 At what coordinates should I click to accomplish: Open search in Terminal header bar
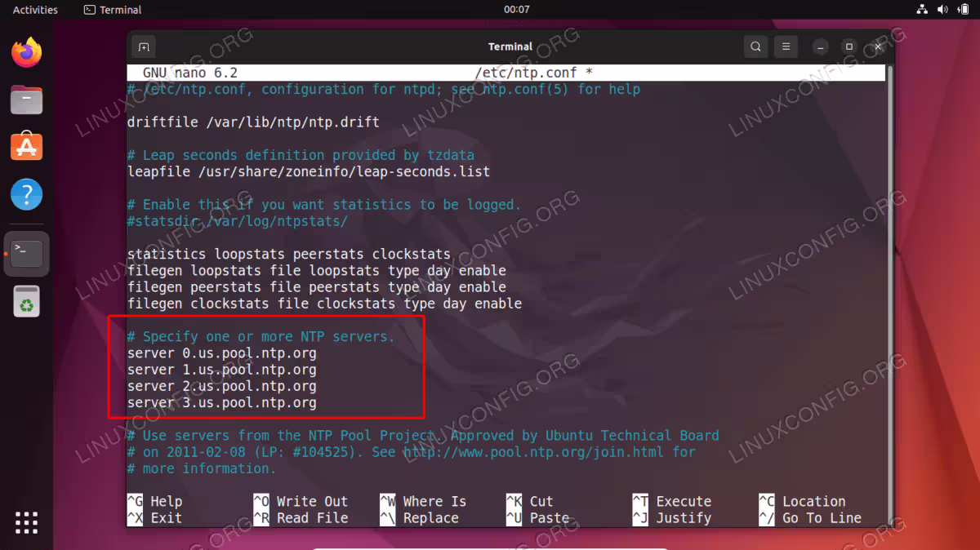(756, 47)
